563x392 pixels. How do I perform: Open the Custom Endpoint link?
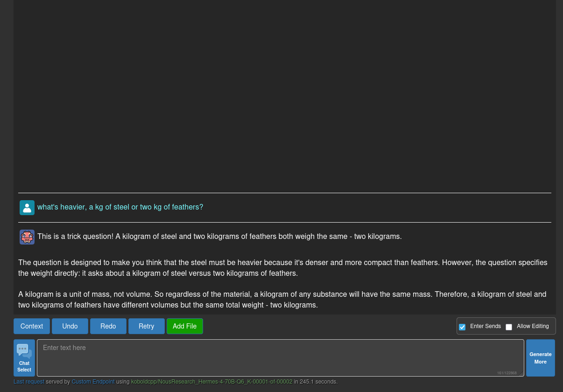coord(93,382)
